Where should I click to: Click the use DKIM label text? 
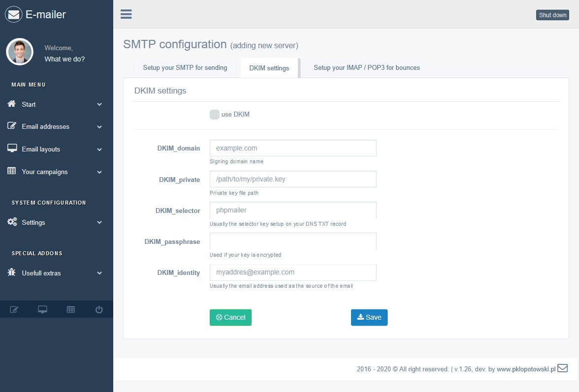pos(235,114)
